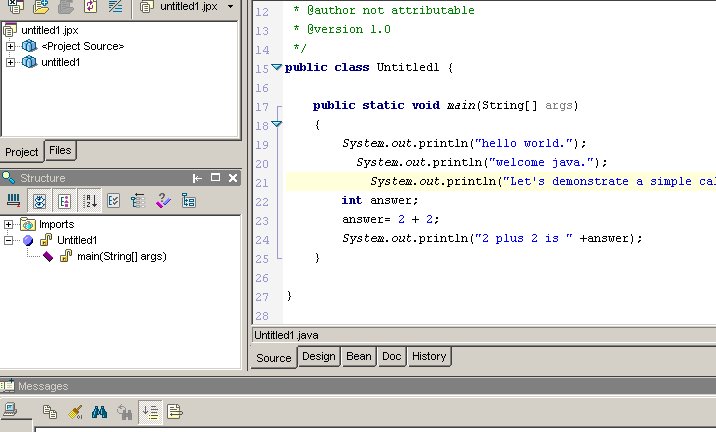Click the '@version 1.0' comment line

point(342,29)
